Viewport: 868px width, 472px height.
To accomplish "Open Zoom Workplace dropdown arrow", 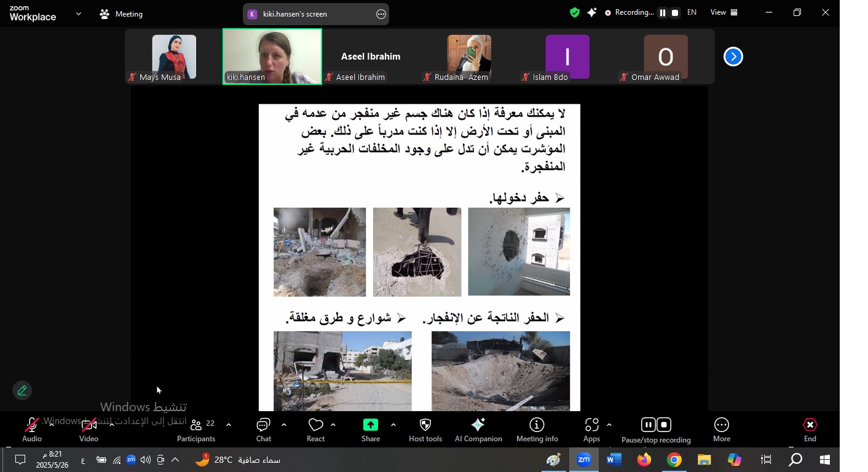I will coord(79,14).
